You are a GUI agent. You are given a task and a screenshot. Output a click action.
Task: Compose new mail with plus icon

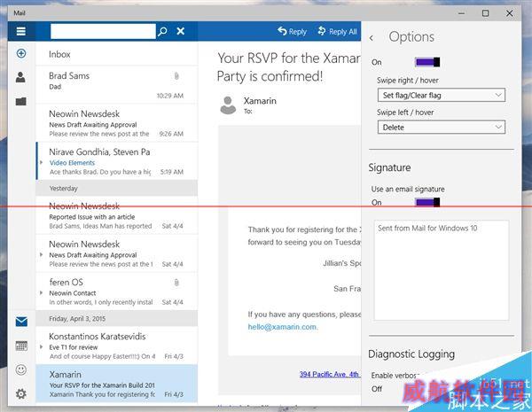click(x=21, y=53)
